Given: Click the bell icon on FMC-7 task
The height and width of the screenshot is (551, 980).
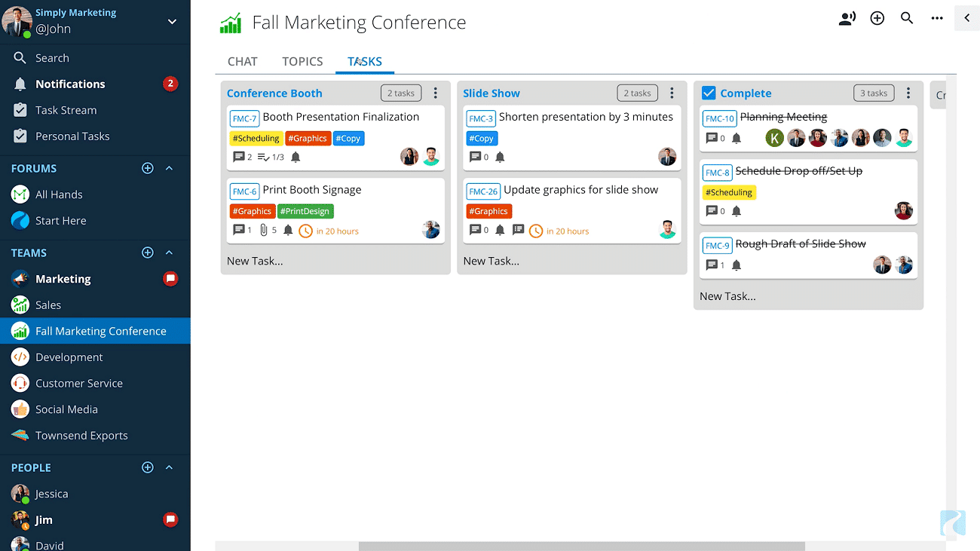Looking at the screenshot, I should point(296,157).
